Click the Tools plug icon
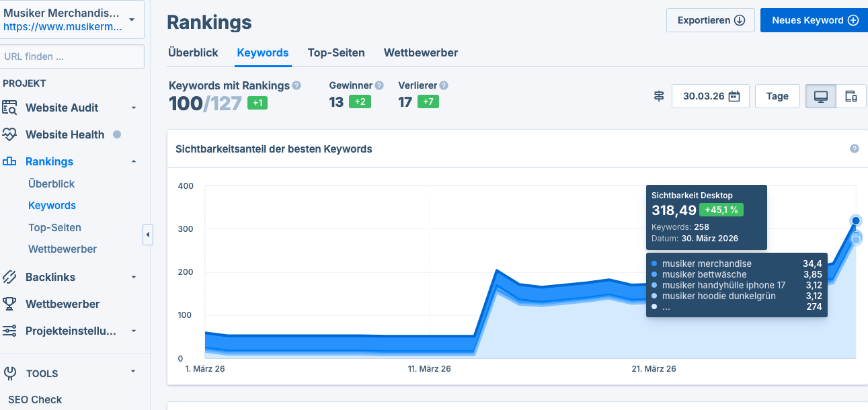868x410 pixels. [11, 374]
